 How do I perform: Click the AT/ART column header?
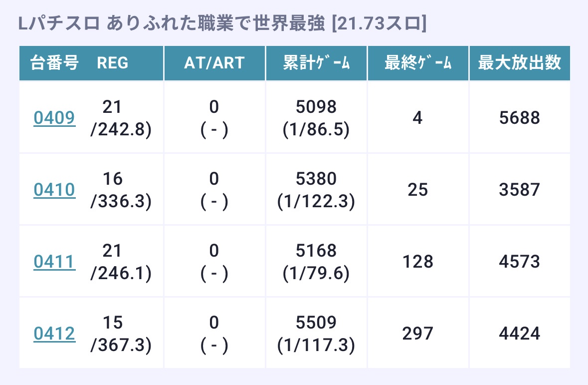pos(214,63)
